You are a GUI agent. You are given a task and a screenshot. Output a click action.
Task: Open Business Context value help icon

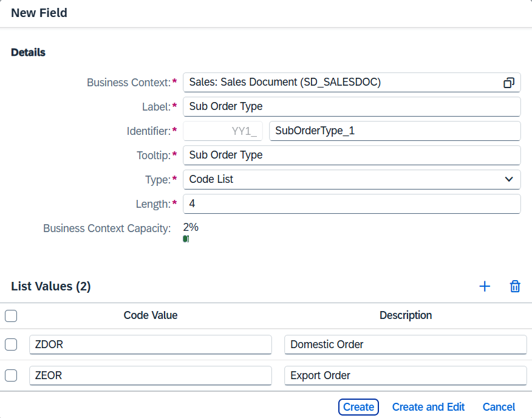click(x=509, y=83)
